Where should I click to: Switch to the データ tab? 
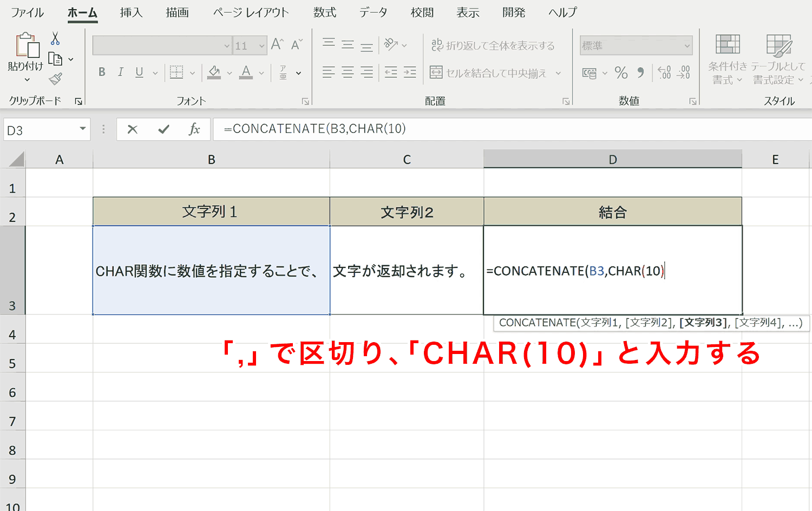(x=374, y=12)
